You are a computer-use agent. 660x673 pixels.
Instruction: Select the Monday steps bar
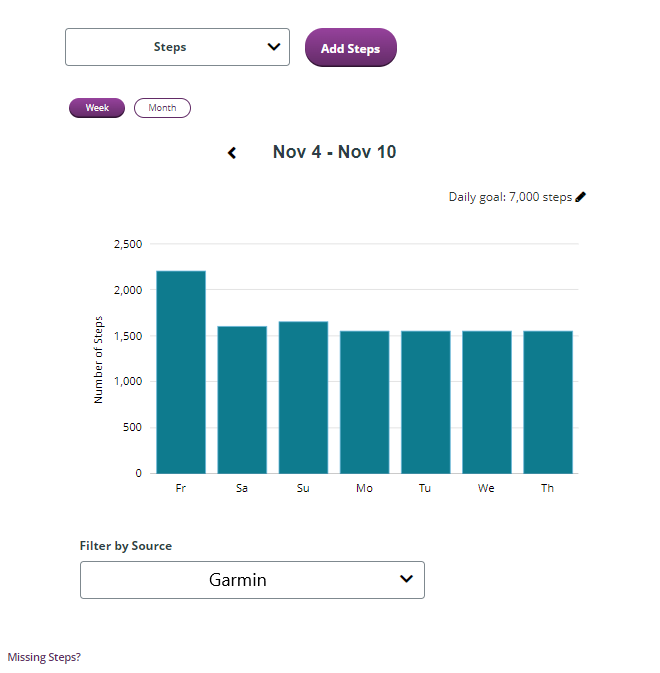pos(365,402)
